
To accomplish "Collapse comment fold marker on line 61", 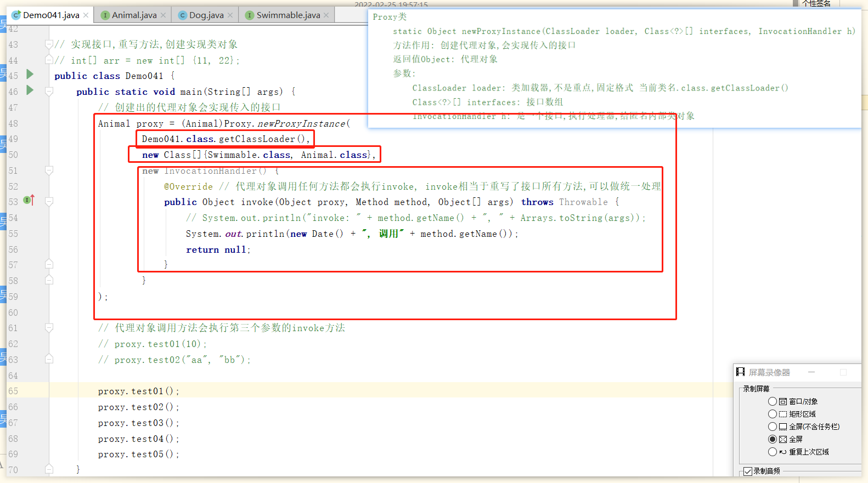I will [49, 328].
